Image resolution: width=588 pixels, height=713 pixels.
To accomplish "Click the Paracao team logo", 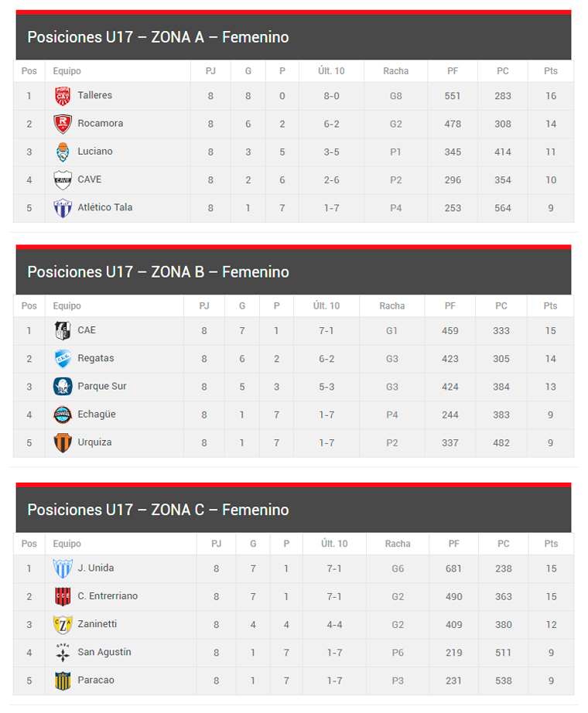I will tap(63, 681).
